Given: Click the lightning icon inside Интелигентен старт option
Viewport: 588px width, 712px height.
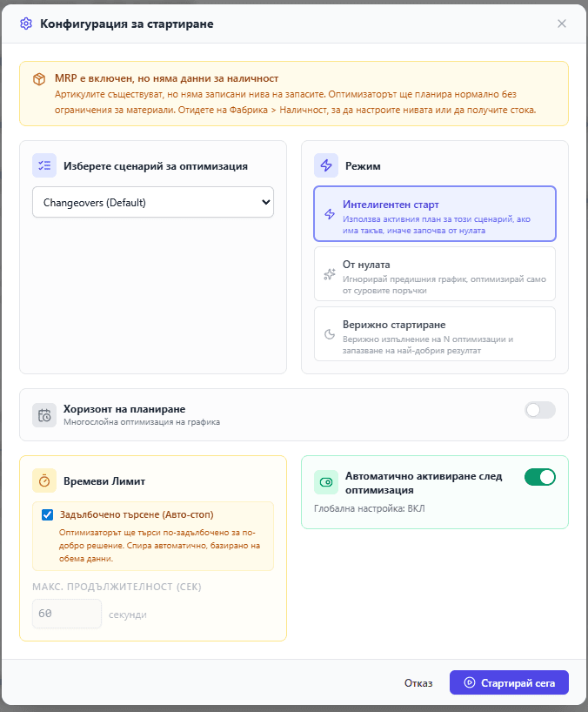Looking at the screenshot, I should (x=331, y=212).
